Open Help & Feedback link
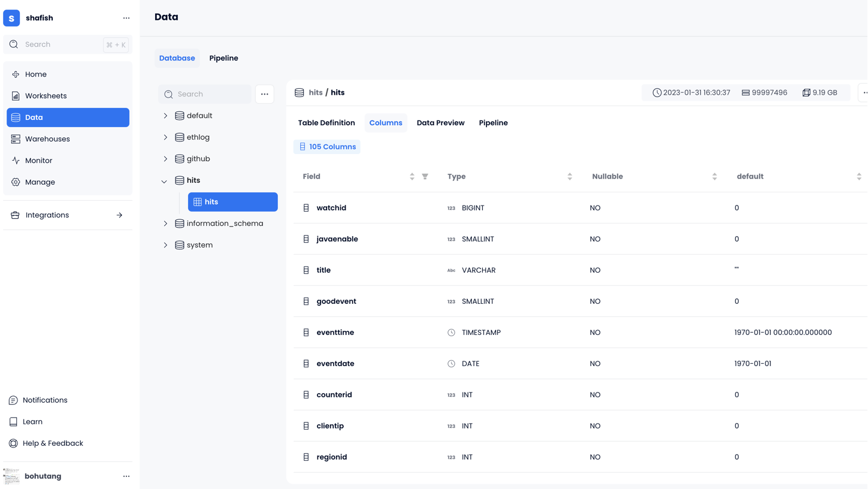 (x=53, y=443)
